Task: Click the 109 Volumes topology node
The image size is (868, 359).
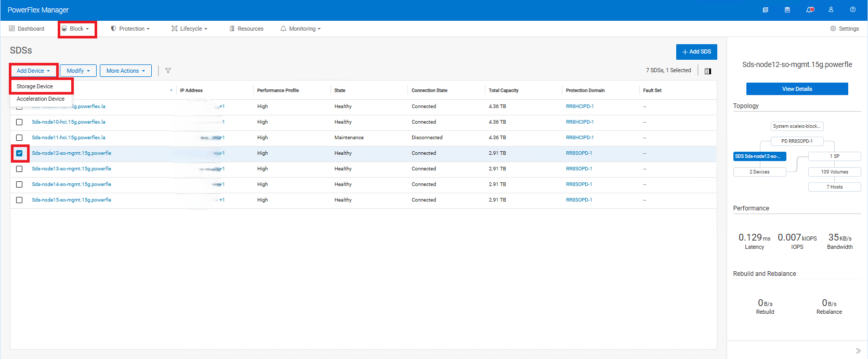Action: coord(834,172)
